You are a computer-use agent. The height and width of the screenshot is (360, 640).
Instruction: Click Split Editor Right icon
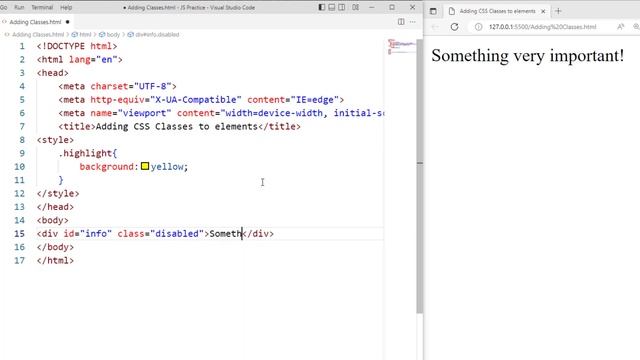(401, 22)
